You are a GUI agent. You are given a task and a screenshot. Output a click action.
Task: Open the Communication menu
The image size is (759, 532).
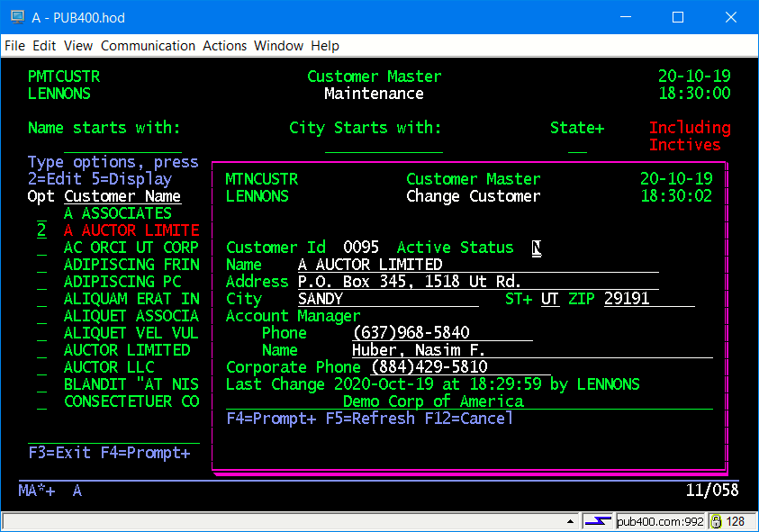(x=148, y=46)
